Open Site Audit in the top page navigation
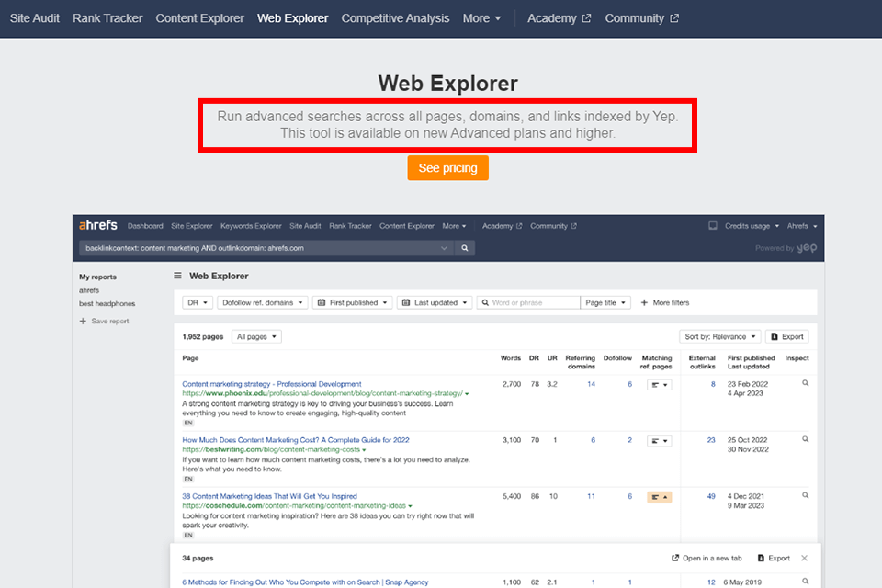The image size is (882, 588). (x=34, y=18)
